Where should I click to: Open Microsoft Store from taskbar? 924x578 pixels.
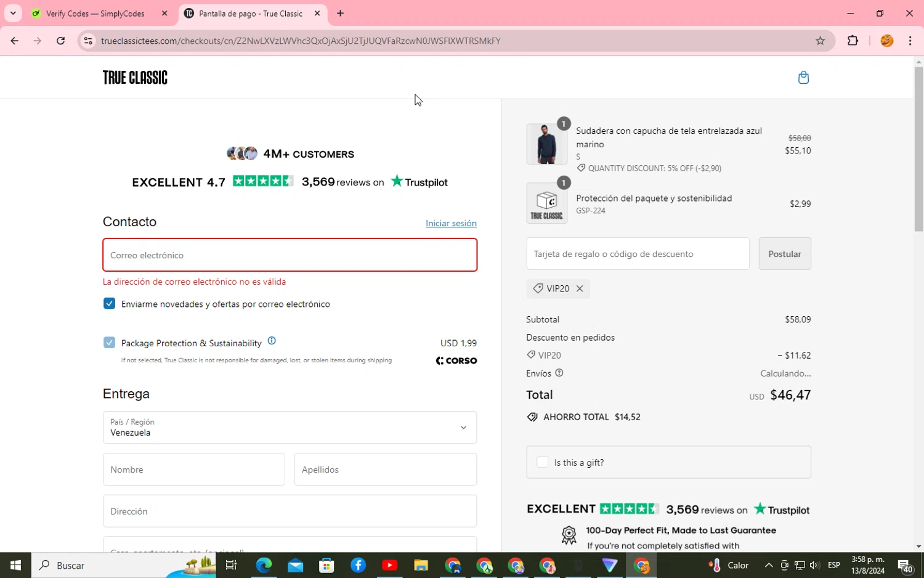pos(326,565)
